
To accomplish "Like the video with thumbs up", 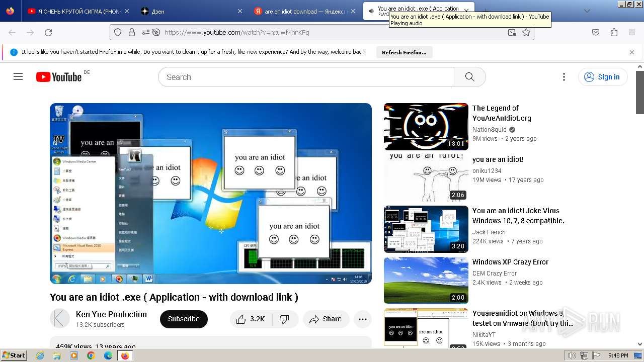I will click(251, 319).
